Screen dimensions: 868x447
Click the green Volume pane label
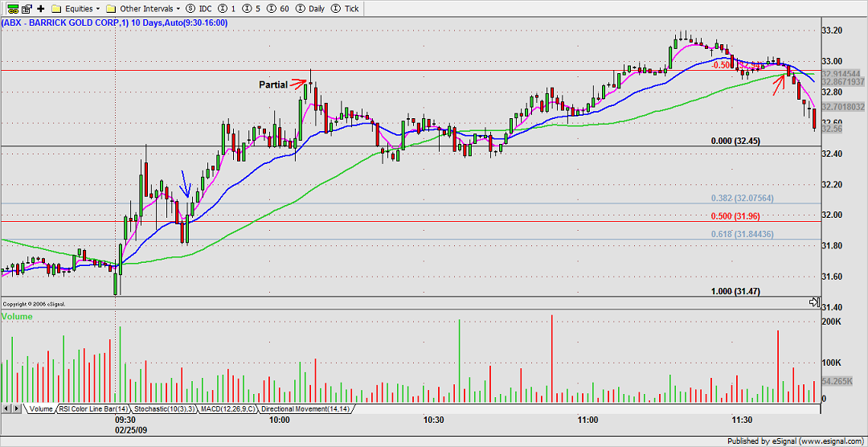click(x=17, y=317)
